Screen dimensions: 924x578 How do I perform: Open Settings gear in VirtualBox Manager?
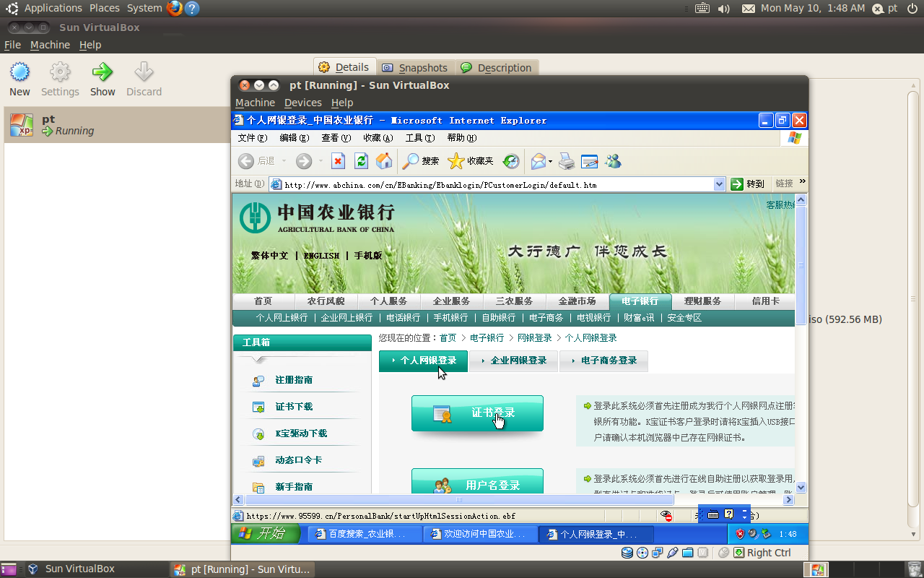coord(60,72)
